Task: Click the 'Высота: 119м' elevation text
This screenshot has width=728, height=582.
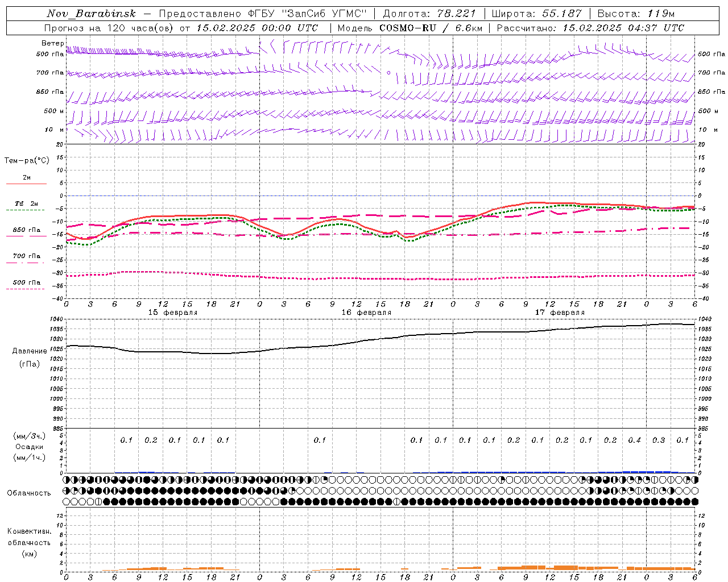Action: [x=636, y=14]
